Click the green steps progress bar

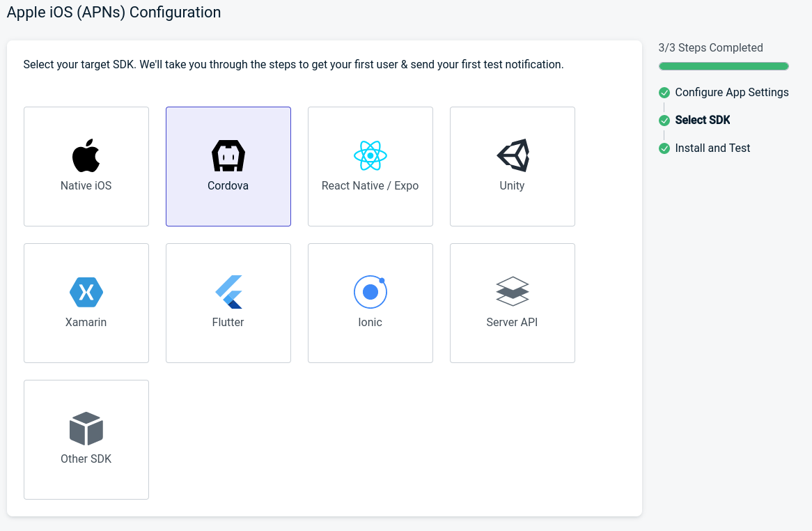(x=724, y=66)
